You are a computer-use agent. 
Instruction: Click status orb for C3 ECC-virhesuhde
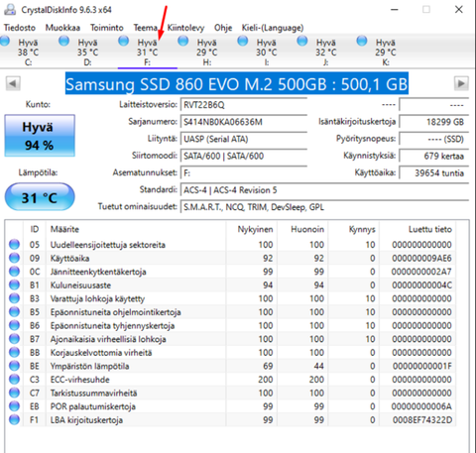(x=14, y=380)
